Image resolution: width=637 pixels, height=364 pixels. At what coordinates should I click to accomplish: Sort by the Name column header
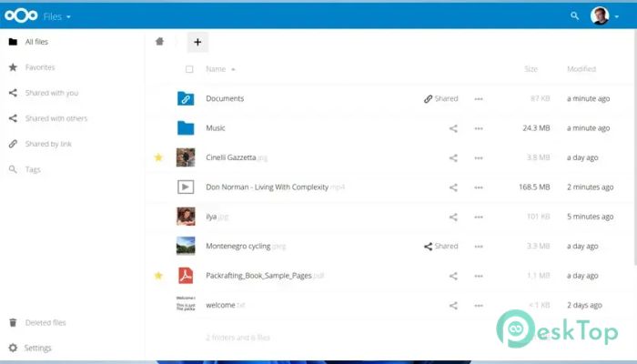[x=220, y=69]
